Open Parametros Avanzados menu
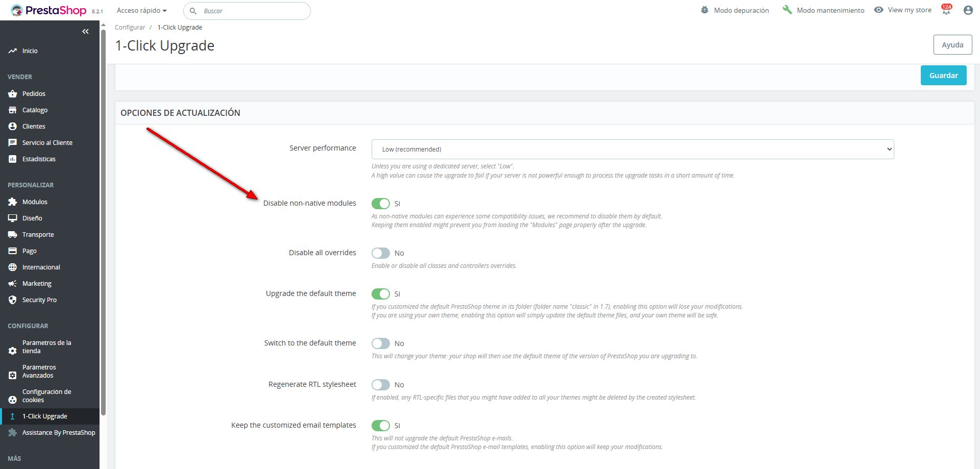Image resolution: width=980 pixels, height=469 pixels. 39,372
